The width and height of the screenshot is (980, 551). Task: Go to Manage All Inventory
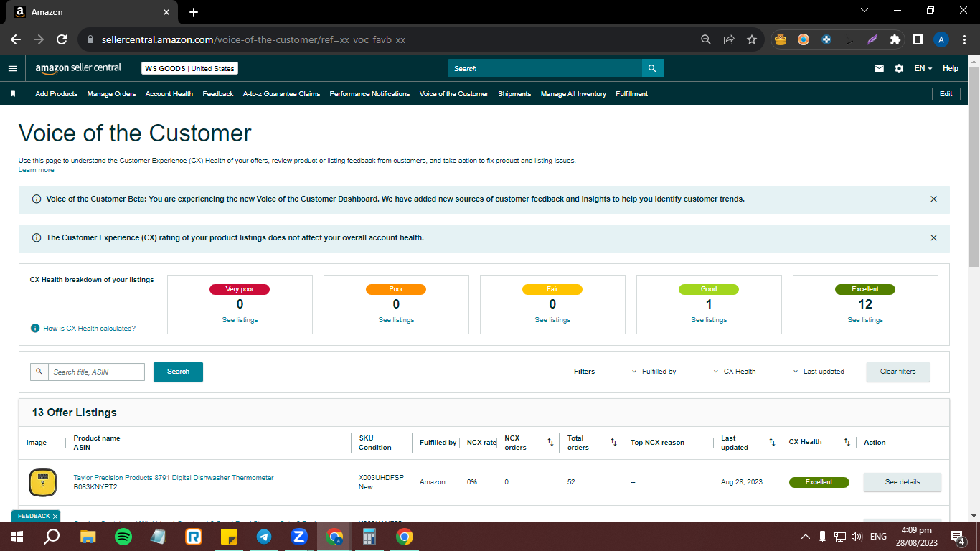pos(573,94)
